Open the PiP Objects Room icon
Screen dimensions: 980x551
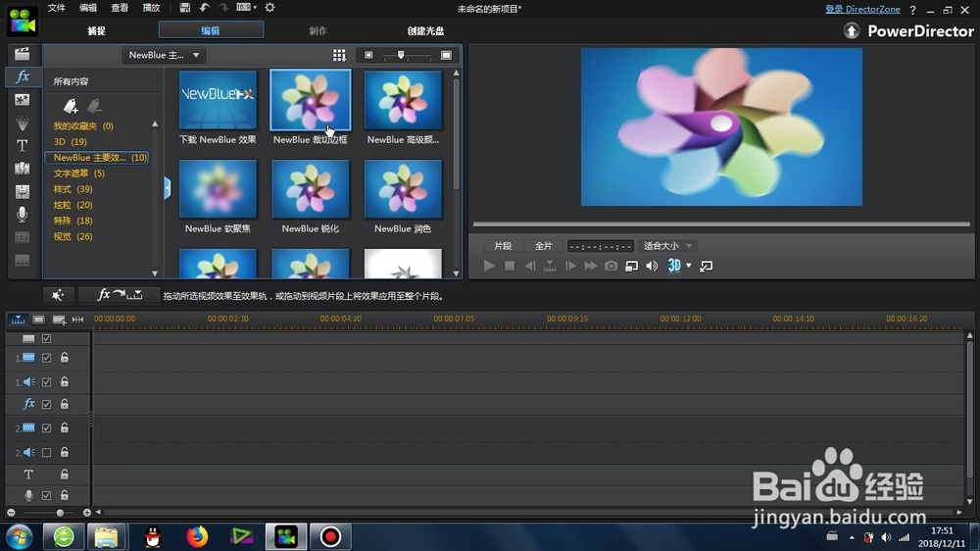[22, 100]
